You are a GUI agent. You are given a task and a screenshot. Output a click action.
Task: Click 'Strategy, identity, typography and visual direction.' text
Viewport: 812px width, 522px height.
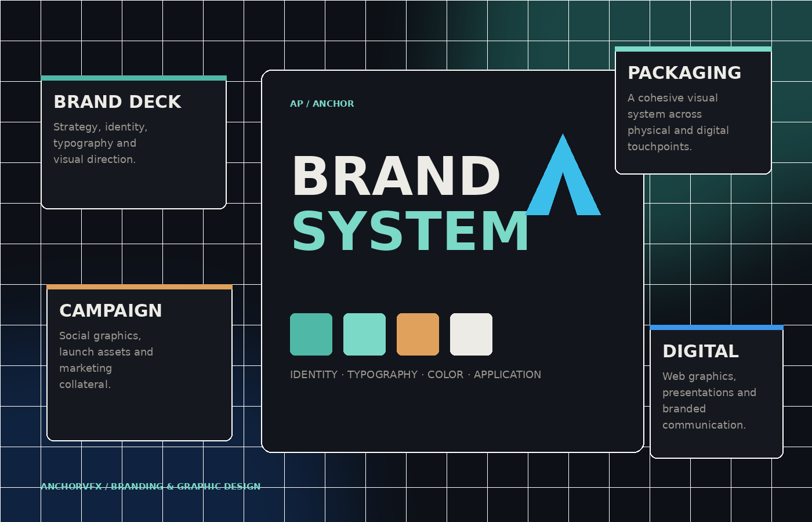101,143
